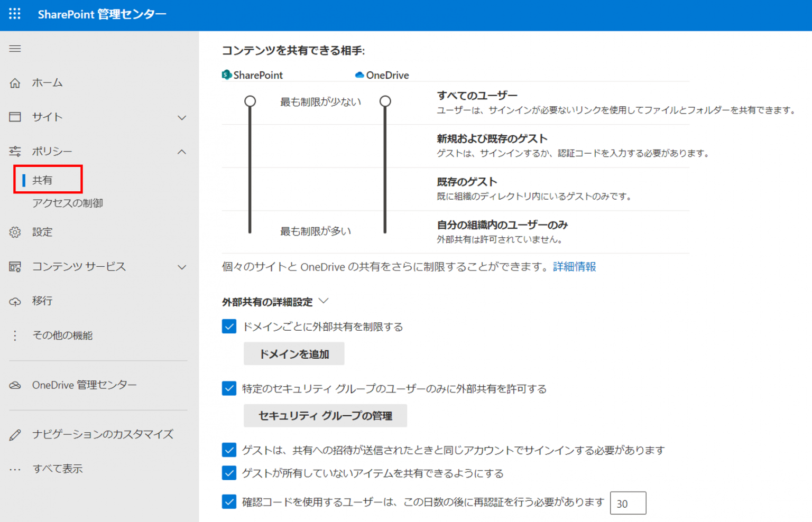
Task: Click the OneDrive admin center cloud icon
Action: coord(15,385)
